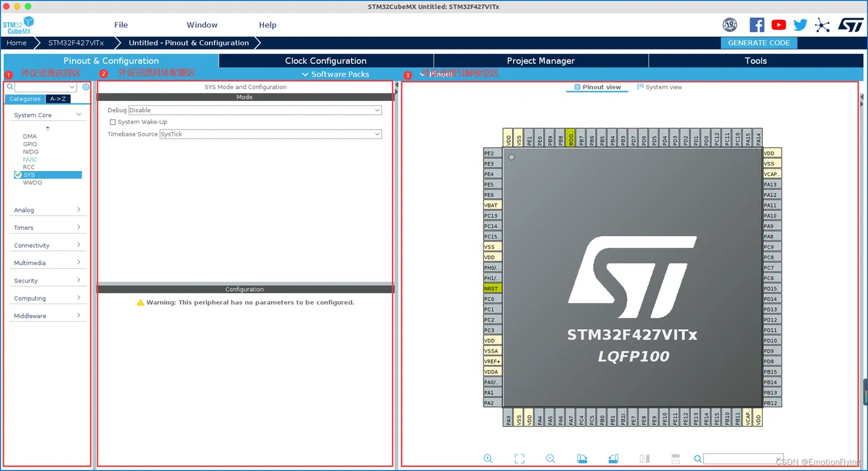Click the Untitled - Pinout & Configuration breadcrumb

point(189,43)
